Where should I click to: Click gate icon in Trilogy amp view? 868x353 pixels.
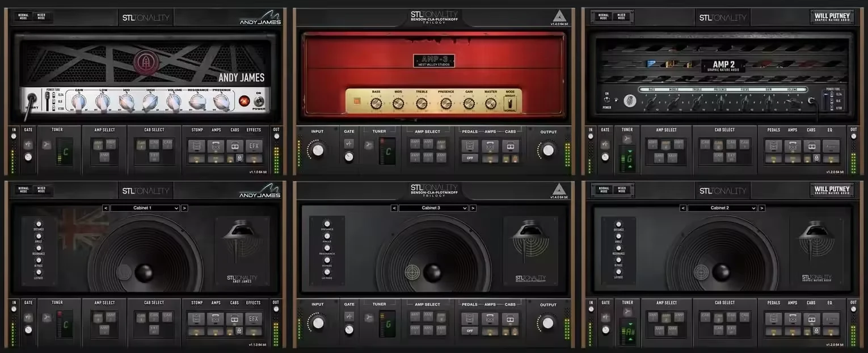coord(349,144)
